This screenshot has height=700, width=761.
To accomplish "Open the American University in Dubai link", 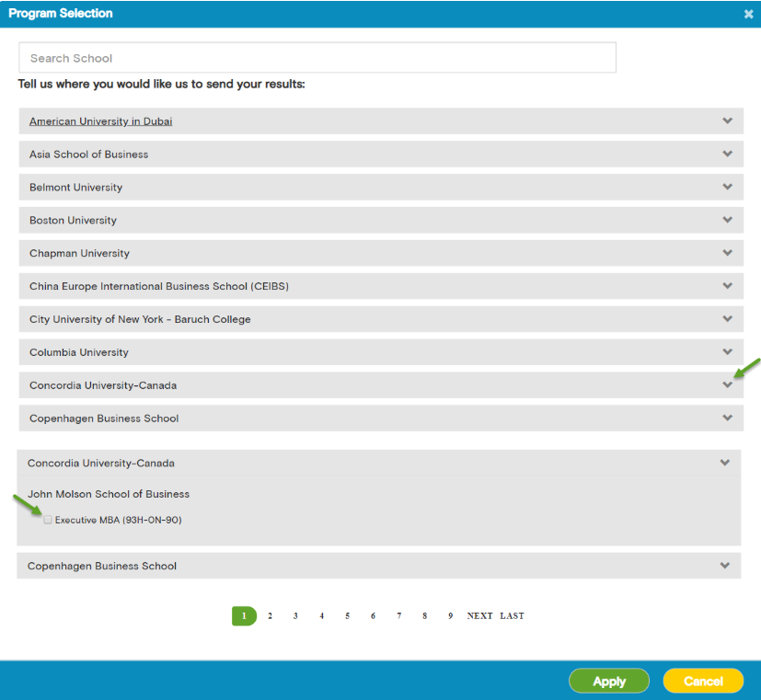I will pos(100,120).
